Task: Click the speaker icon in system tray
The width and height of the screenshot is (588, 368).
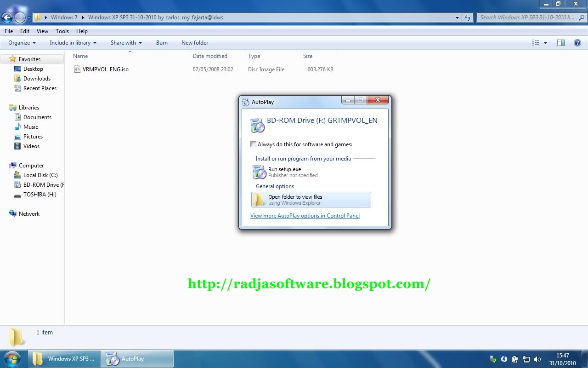Action: (537, 359)
